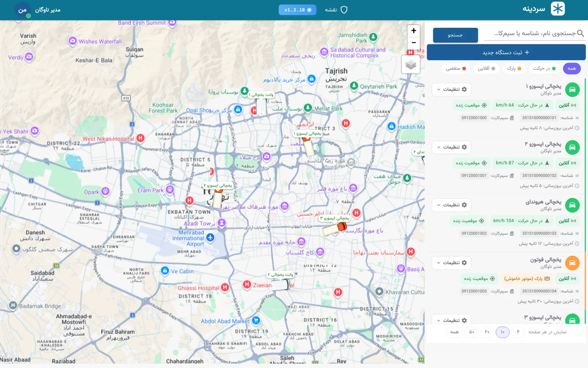Select the یخچالی ایسوزو ۳ truck marker on map
Image resolution: width=588 pixels, height=368 pixels.
335,228
